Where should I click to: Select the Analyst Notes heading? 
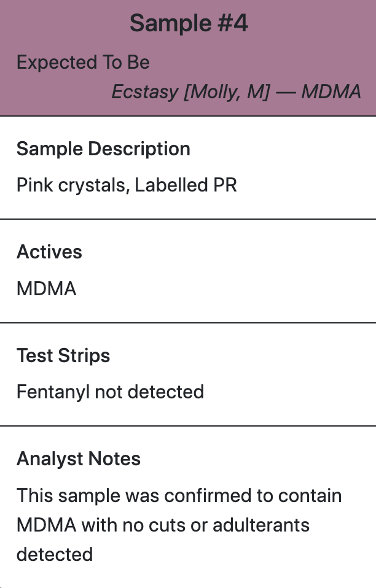79,458
